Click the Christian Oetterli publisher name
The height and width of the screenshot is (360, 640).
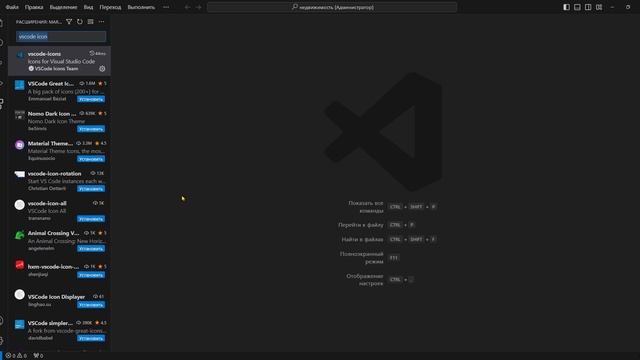click(47, 189)
